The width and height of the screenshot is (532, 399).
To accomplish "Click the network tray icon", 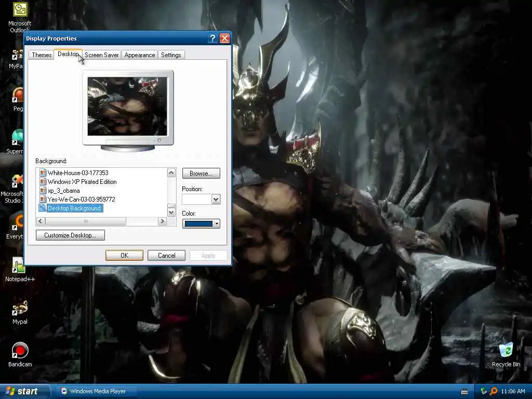I will [x=484, y=391].
